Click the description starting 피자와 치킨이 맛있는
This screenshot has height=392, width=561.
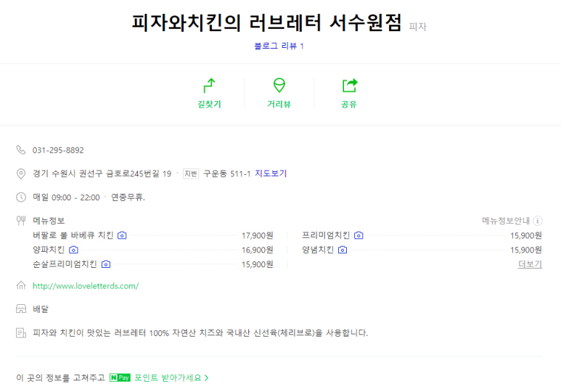click(x=200, y=333)
